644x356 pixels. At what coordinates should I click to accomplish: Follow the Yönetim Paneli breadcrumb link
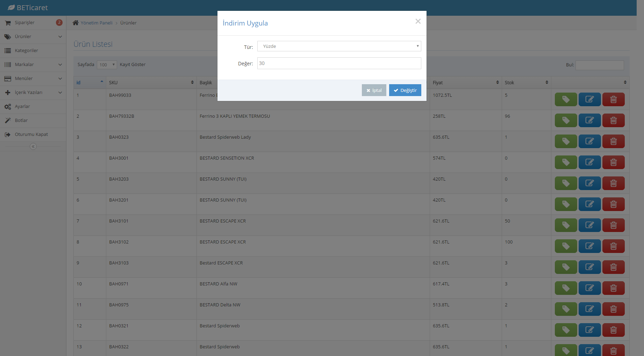tap(96, 23)
